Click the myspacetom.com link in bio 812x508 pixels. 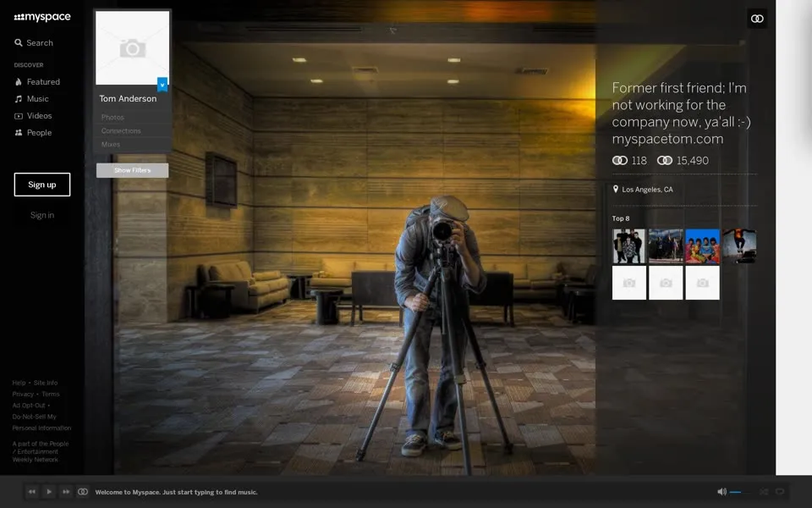point(667,139)
